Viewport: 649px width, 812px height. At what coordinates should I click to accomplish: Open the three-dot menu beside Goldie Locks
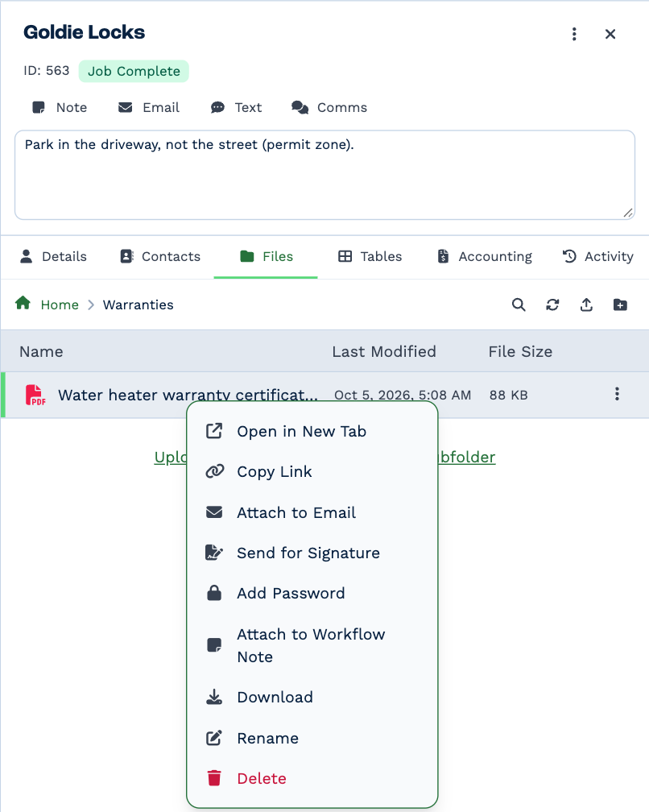(x=574, y=34)
